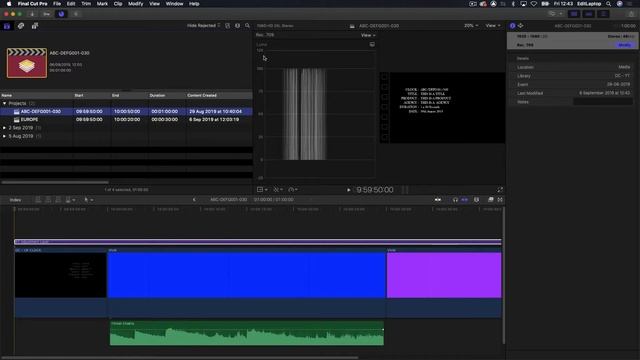This screenshot has width=640, height=360.
Task: Open the Transitions browser icon
Action: [x=500, y=200]
